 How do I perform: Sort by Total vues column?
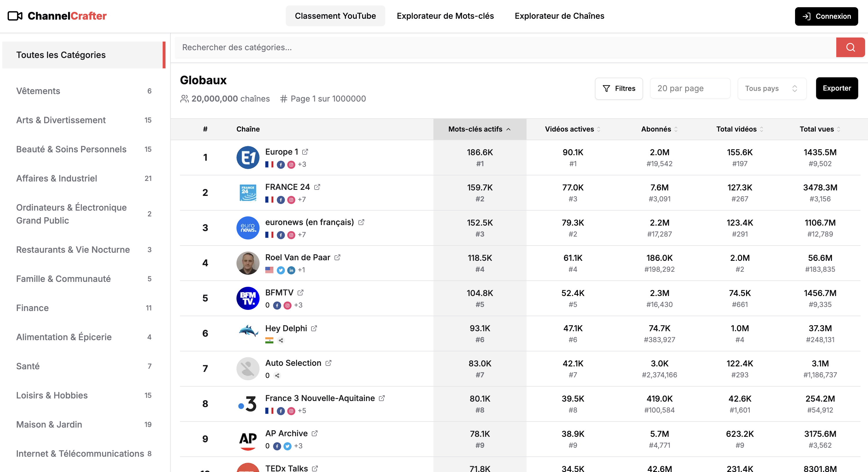[x=820, y=129]
